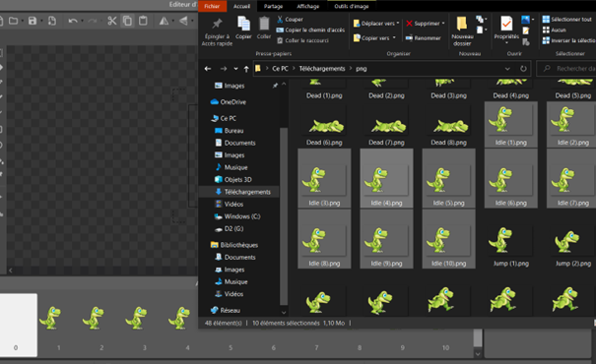Click the blank frame 0 in timeline

click(x=19, y=325)
